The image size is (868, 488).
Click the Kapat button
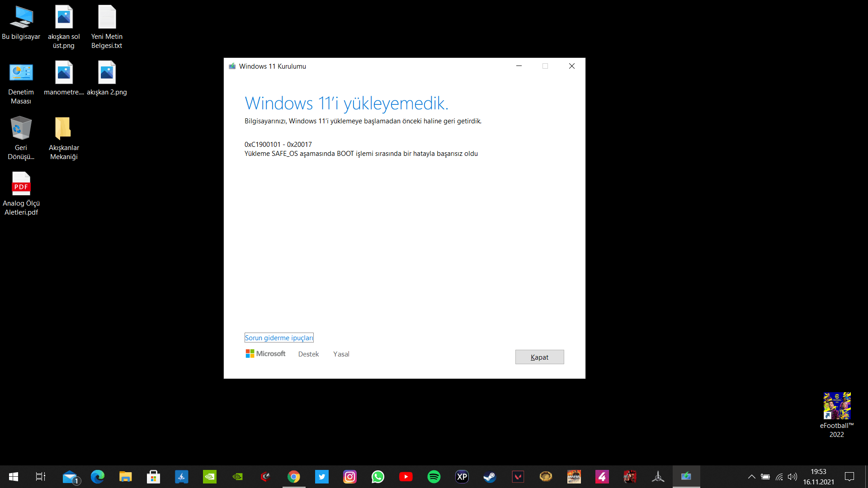pos(539,357)
